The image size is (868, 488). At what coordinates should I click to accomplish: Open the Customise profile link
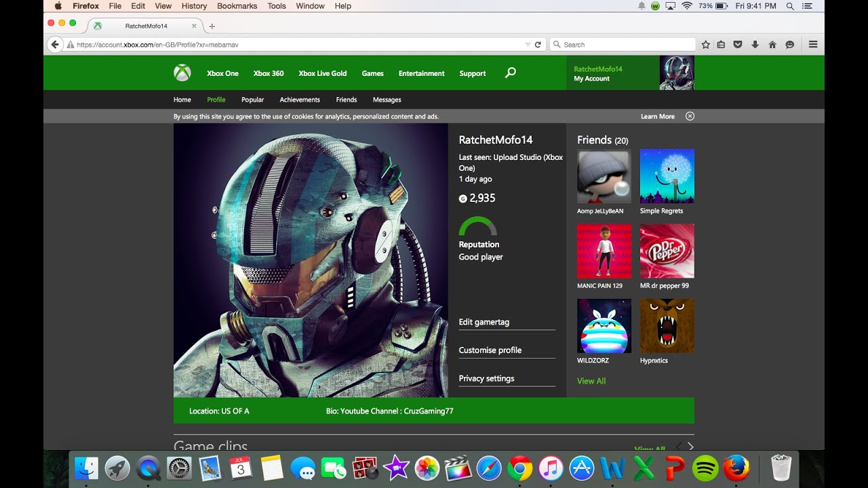(x=490, y=350)
